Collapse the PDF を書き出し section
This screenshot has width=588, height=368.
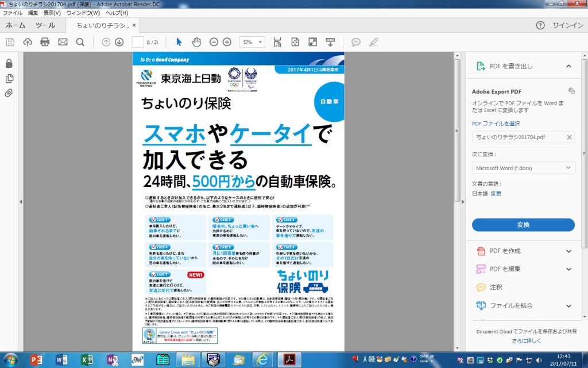[x=569, y=66]
